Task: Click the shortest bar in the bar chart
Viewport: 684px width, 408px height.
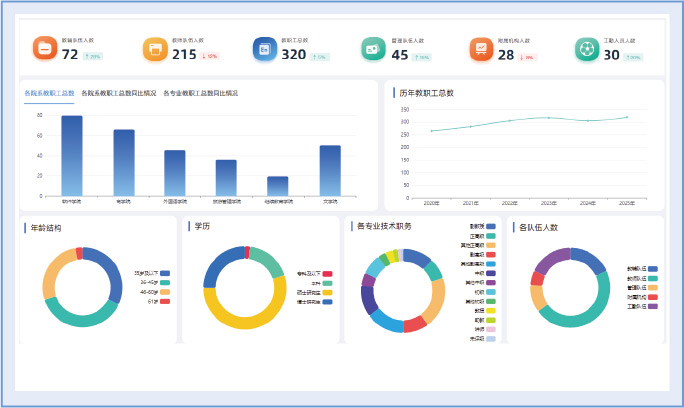Action: (278, 185)
